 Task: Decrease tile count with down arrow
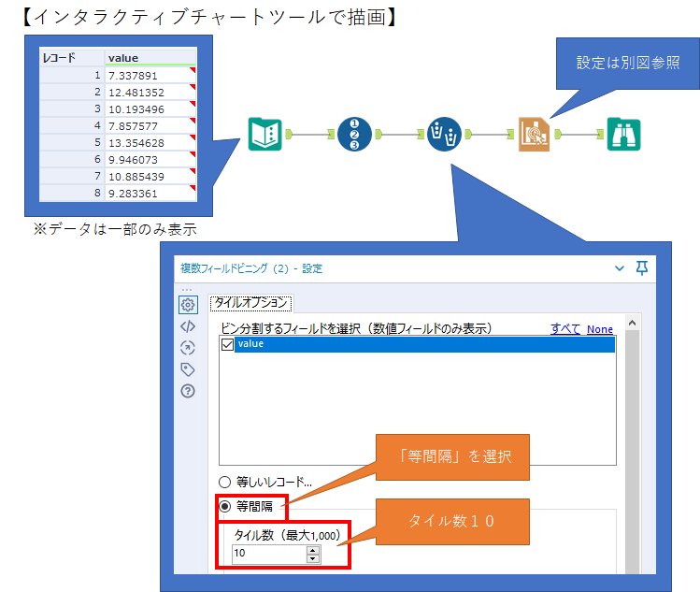tap(313, 558)
